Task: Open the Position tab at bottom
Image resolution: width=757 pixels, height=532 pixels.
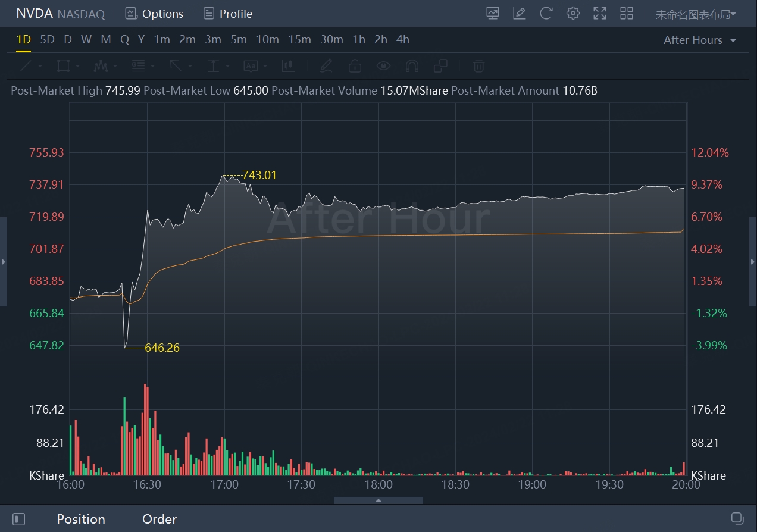Action: pos(81,519)
